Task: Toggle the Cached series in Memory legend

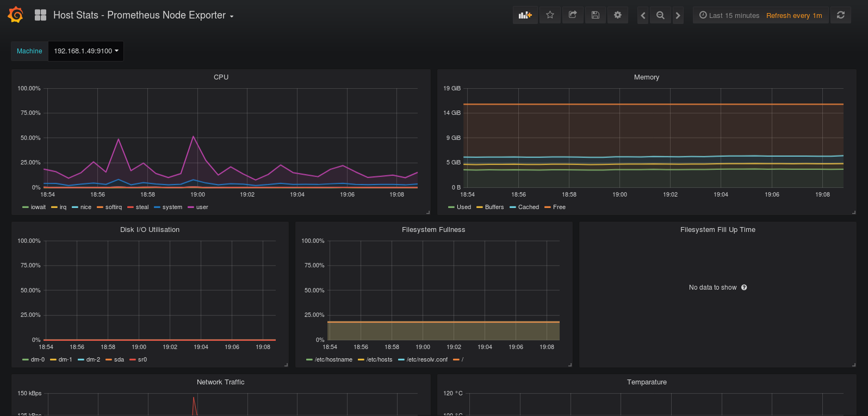Action: coord(528,207)
